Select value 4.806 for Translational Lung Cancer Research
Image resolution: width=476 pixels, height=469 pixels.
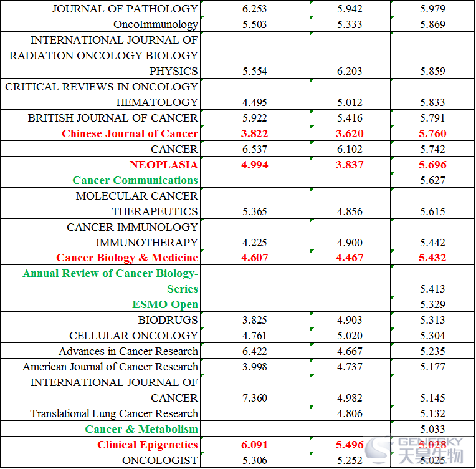click(x=350, y=413)
